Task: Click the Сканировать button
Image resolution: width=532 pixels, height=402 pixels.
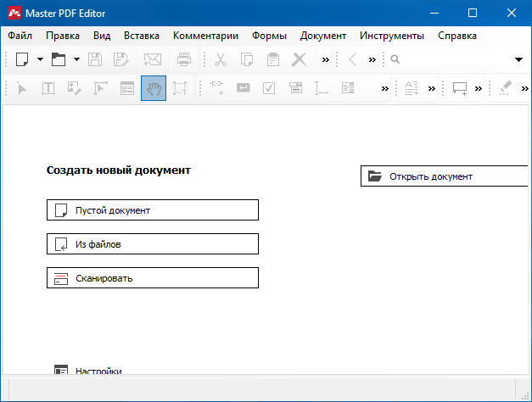Action: coord(153,278)
